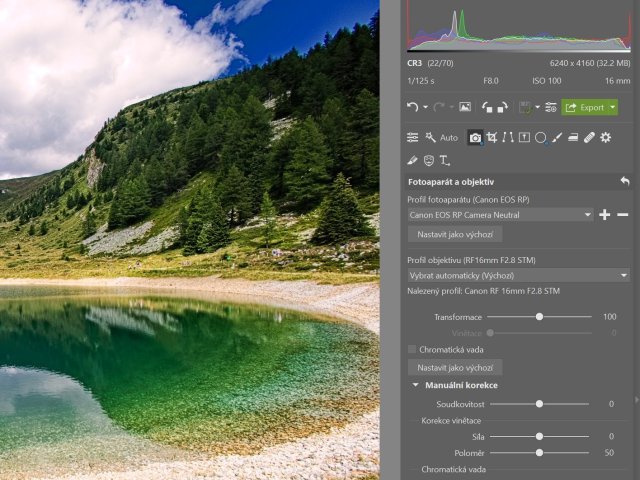Click Nastavit jako výchozí under camera profile
The height and width of the screenshot is (480, 640).
455,235
